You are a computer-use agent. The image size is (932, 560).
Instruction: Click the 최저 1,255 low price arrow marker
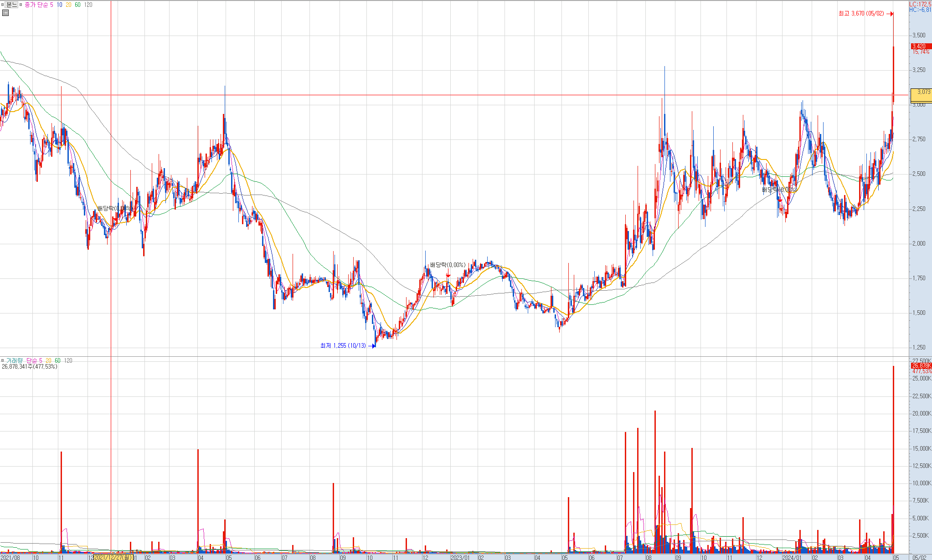pos(372,346)
